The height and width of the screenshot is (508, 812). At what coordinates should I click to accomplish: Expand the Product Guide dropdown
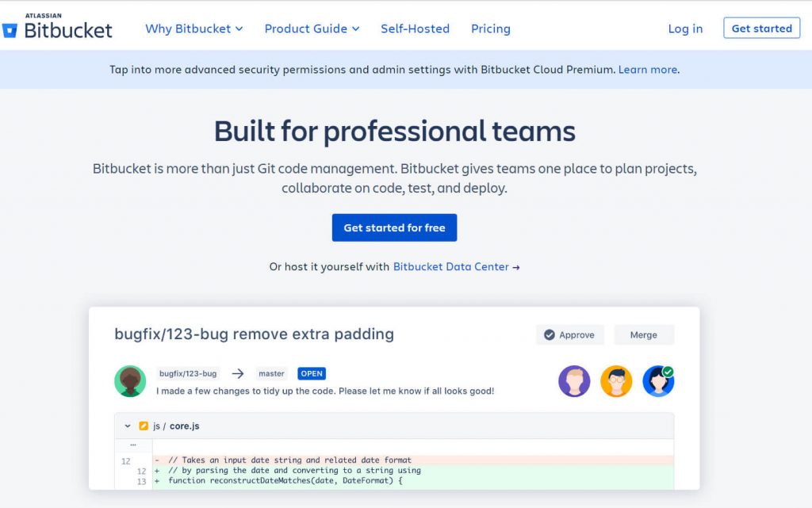coord(312,29)
